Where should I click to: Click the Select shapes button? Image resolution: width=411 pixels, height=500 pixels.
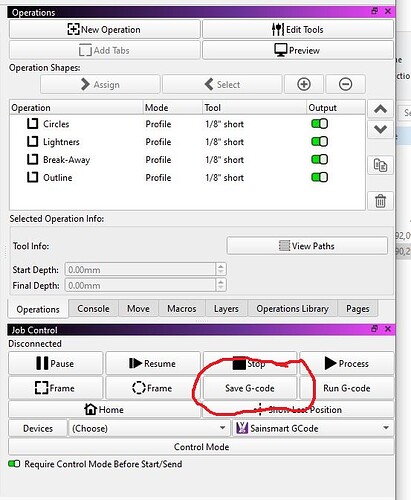pyautogui.click(x=222, y=84)
